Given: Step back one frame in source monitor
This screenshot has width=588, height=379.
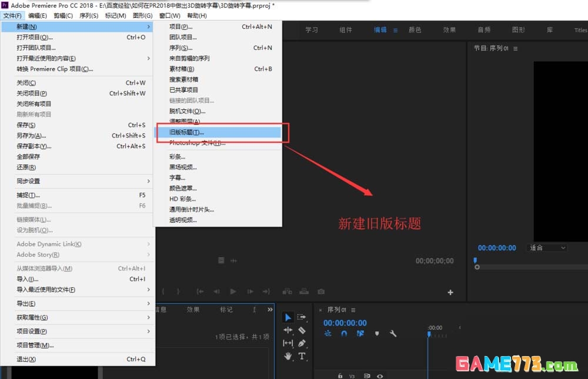Looking at the screenshot, I should [216, 291].
